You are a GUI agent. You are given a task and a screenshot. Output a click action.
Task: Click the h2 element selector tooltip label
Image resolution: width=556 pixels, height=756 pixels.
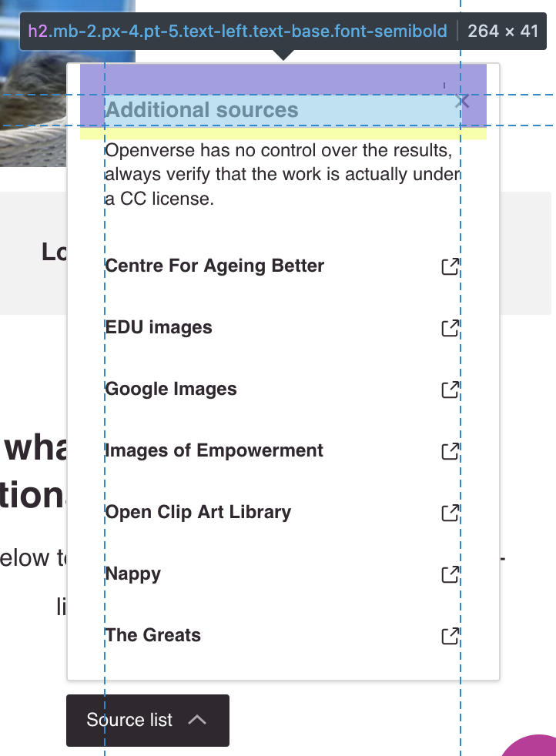(238, 32)
